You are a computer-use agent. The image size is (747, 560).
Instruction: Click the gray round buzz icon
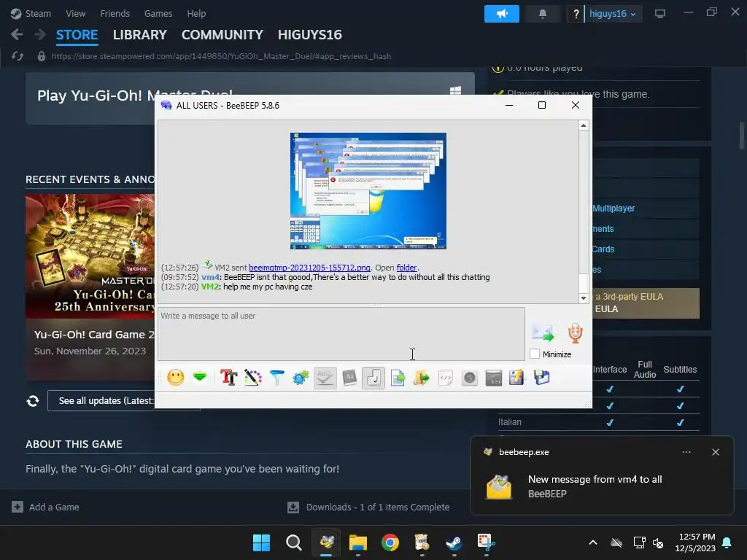pyautogui.click(x=469, y=378)
